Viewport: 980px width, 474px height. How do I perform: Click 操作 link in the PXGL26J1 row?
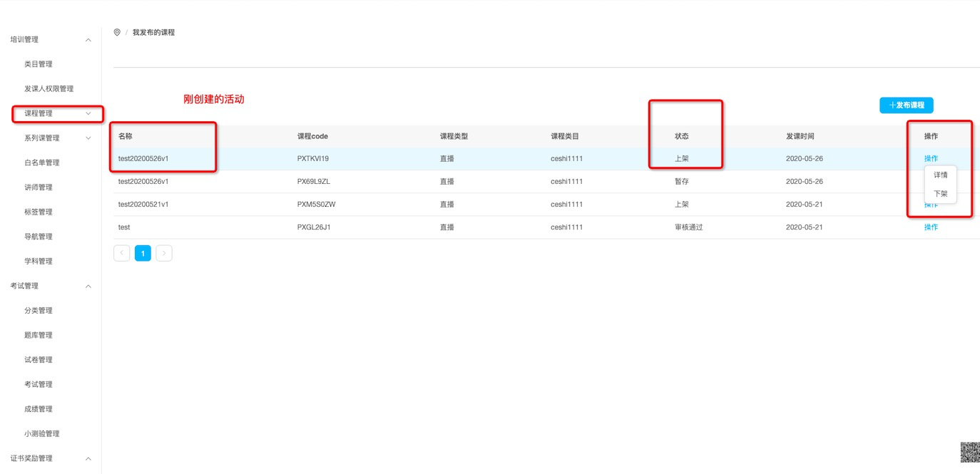(931, 227)
